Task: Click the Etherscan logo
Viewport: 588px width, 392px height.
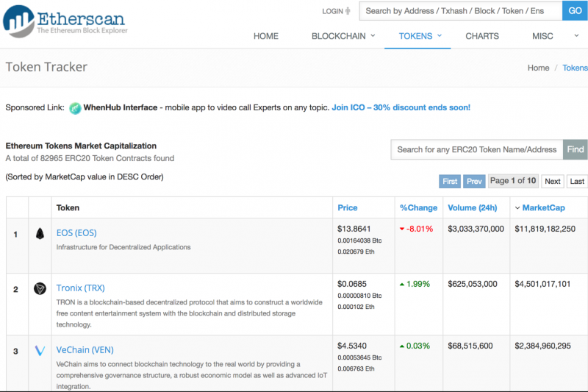Action: (x=65, y=21)
